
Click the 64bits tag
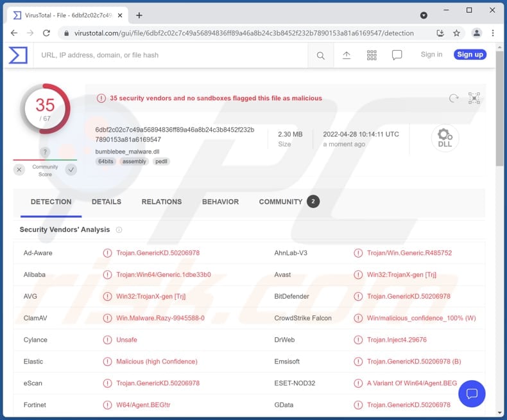tap(106, 161)
